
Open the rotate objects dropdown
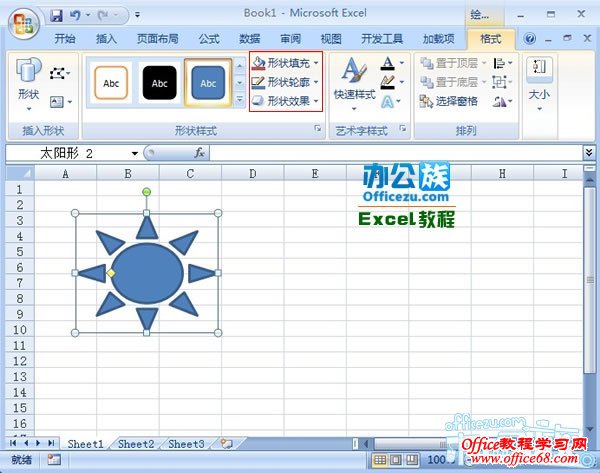[502, 101]
